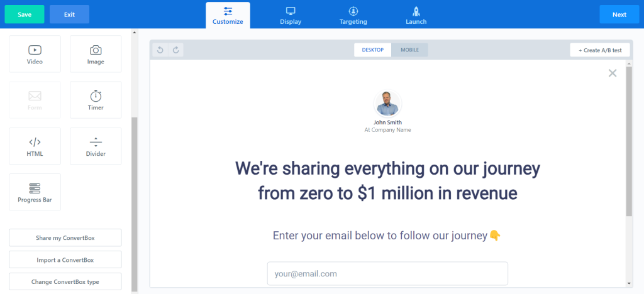644x294 pixels.
Task: Click the redo arrow icon
Action: click(176, 50)
